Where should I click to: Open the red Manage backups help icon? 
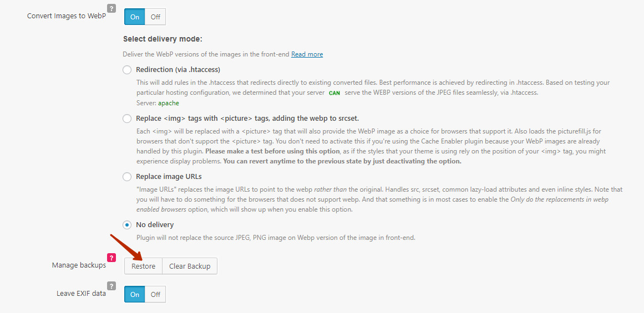point(111,258)
